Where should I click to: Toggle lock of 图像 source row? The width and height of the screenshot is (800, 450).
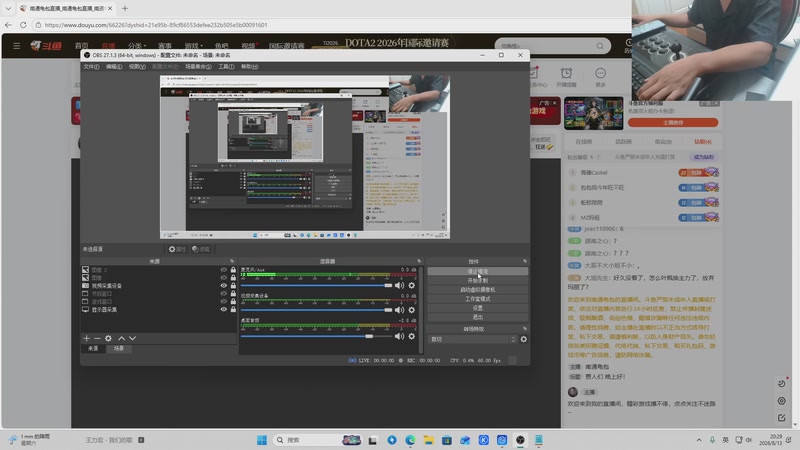click(233, 278)
